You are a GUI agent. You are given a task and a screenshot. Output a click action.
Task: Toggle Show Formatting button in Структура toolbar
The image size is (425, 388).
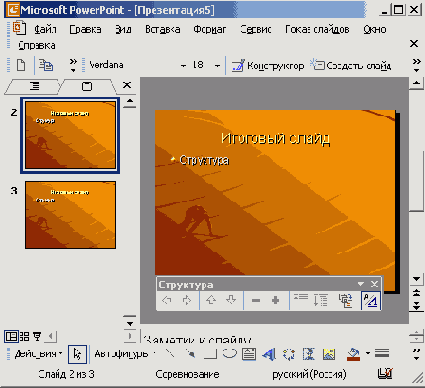[x=370, y=301]
